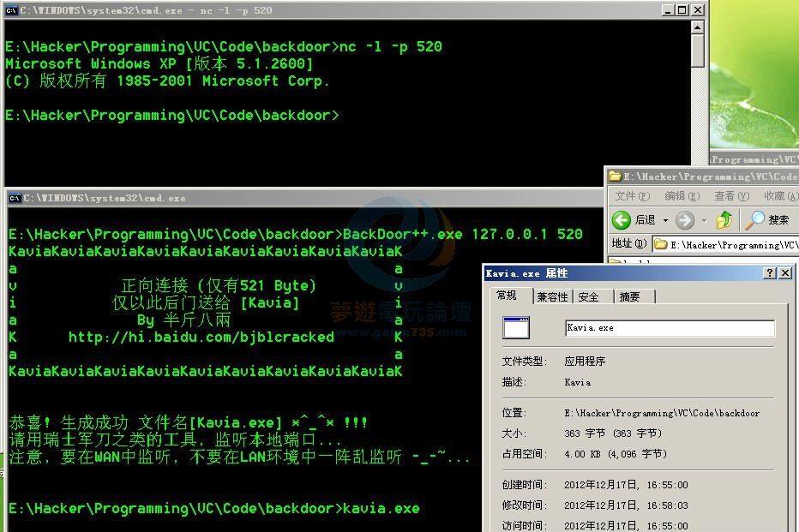Click the 363 字节 size value

coord(612,433)
